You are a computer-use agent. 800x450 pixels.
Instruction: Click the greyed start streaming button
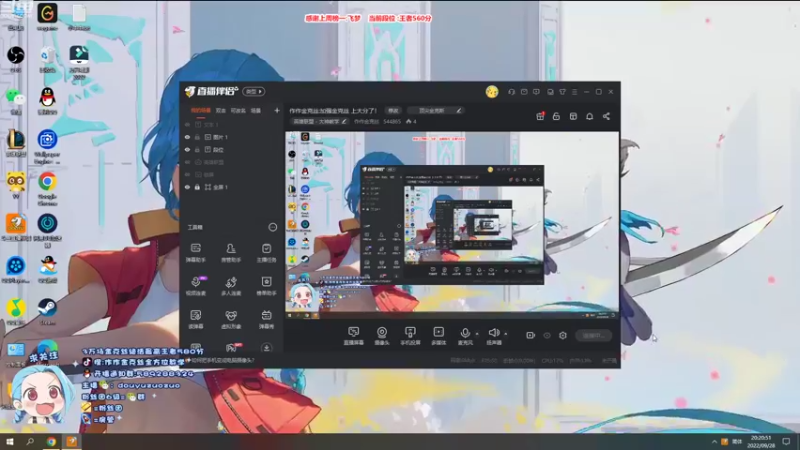point(593,335)
